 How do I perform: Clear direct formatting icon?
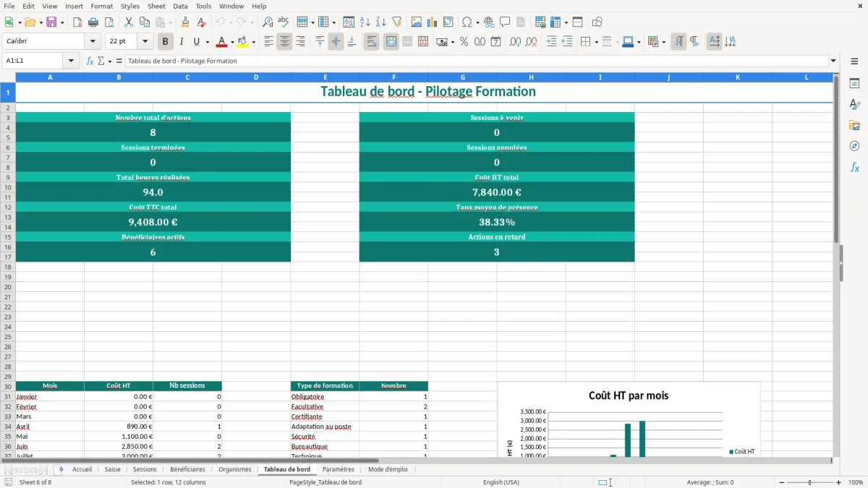click(201, 22)
